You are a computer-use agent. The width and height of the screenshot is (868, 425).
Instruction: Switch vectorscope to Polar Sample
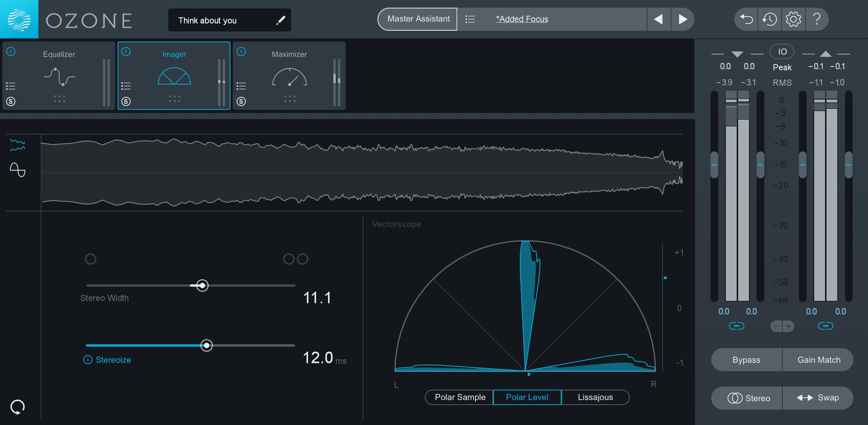[460, 397]
